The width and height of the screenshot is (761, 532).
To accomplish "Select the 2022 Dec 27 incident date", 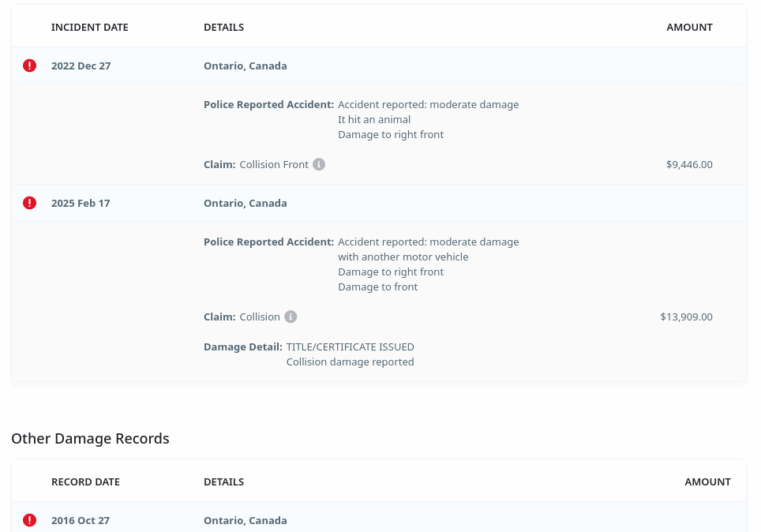I will click(81, 66).
